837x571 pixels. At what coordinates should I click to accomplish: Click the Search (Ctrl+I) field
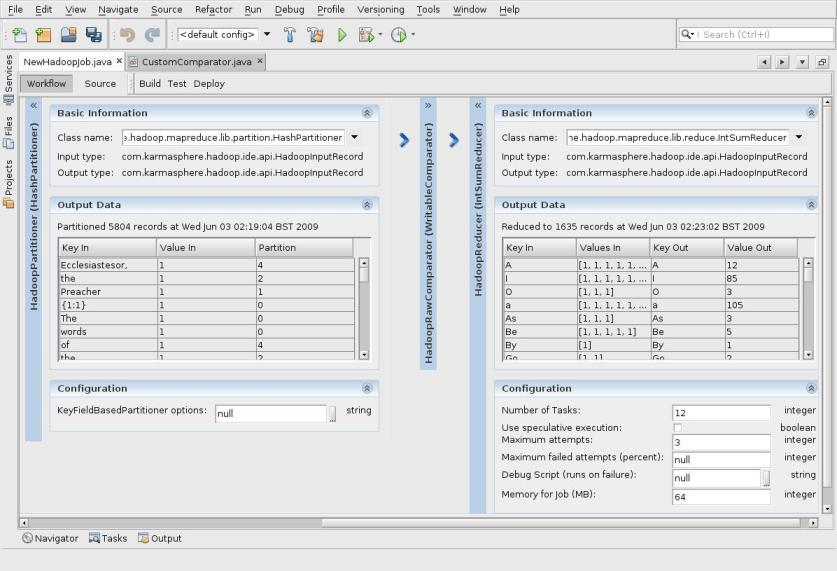755,34
